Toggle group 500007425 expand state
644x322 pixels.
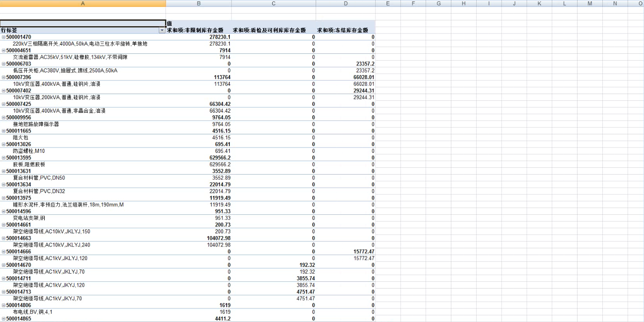pyautogui.click(x=3, y=104)
